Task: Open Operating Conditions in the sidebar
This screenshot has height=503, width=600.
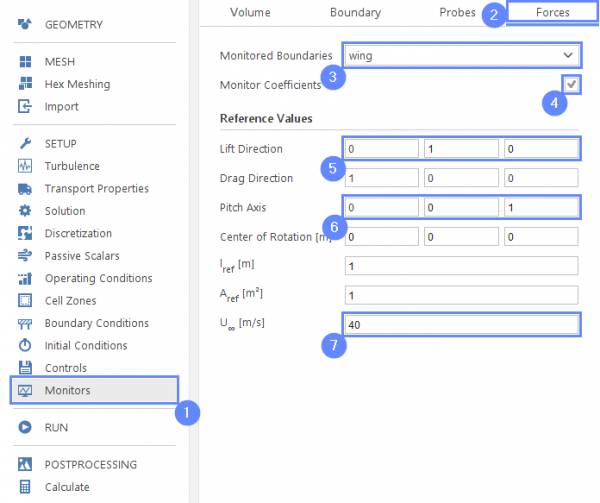Action: click(98, 278)
